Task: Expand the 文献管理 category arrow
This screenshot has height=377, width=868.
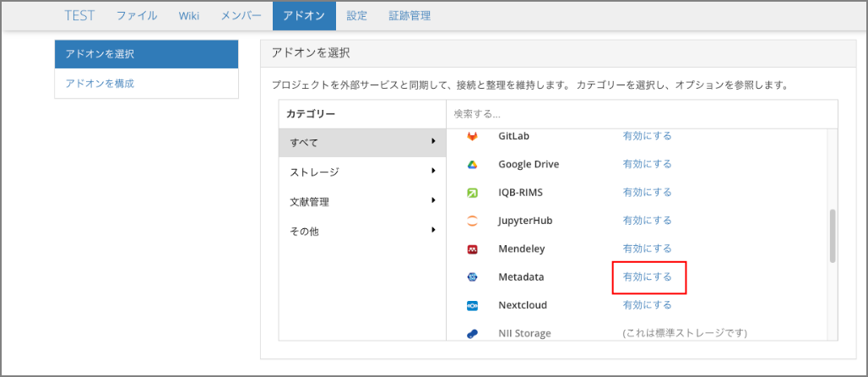Action: (433, 201)
